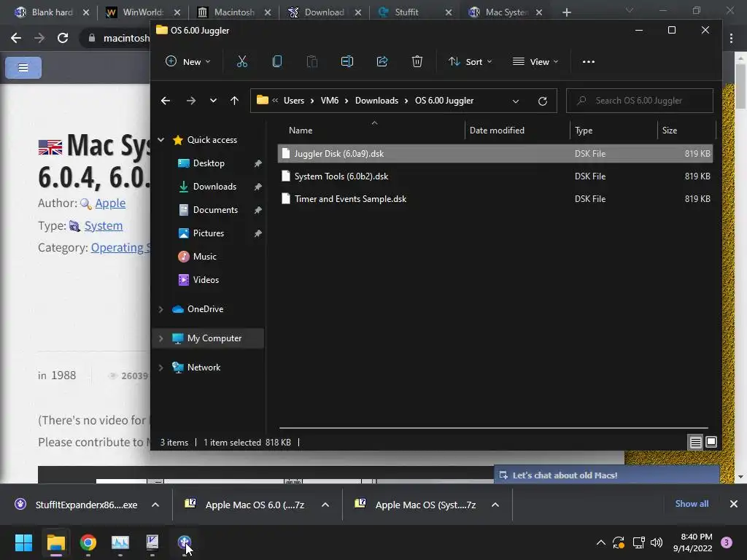
Task: Click the Rename icon in Explorer toolbar
Action: point(347,61)
